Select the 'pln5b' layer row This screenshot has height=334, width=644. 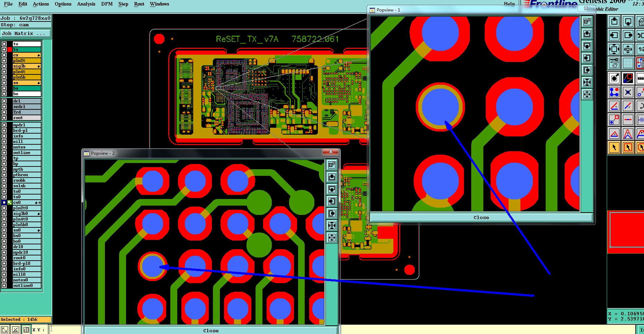pyautogui.click(x=27, y=77)
